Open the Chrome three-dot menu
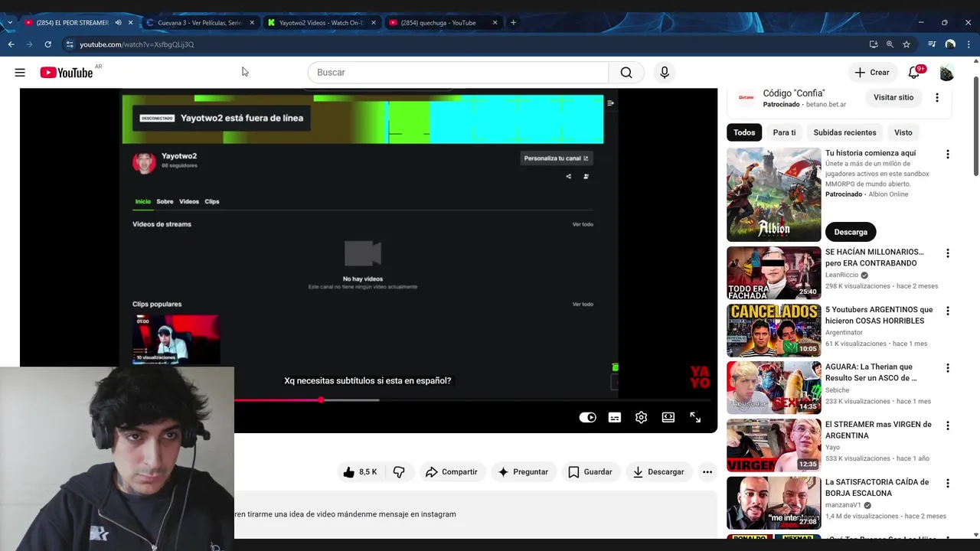Viewport: 980px width, 551px height. coord(969,44)
